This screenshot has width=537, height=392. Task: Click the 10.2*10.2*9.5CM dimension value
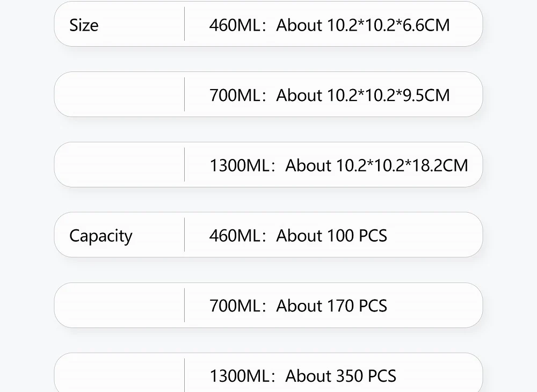389,96
